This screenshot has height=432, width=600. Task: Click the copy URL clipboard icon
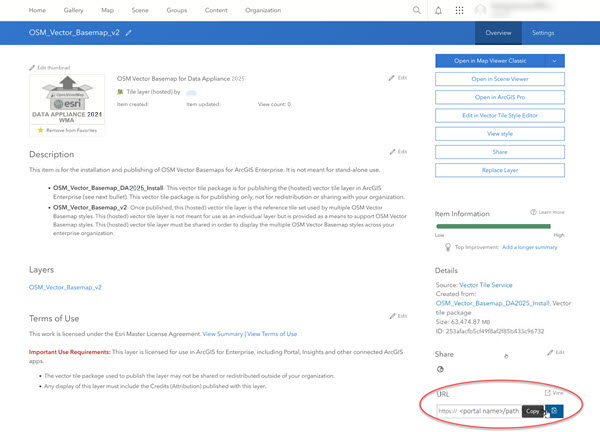(555, 411)
